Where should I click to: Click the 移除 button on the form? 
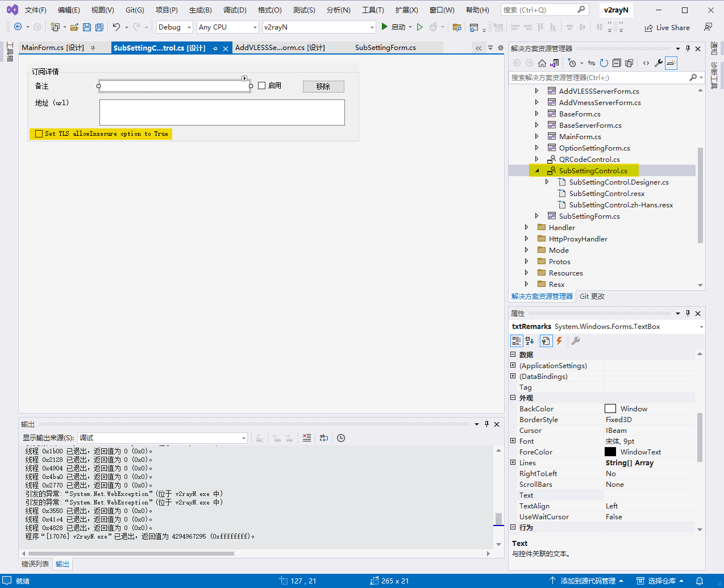click(x=323, y=86)
